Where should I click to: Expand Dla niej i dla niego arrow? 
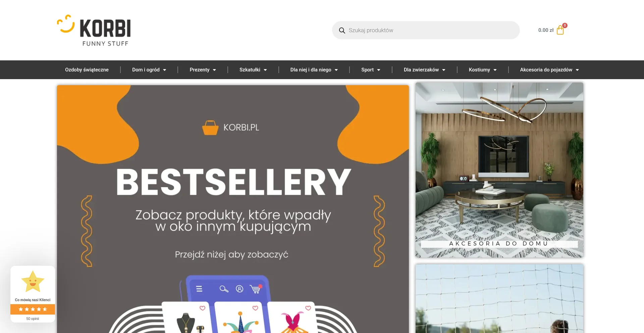(x=336, y=70)
